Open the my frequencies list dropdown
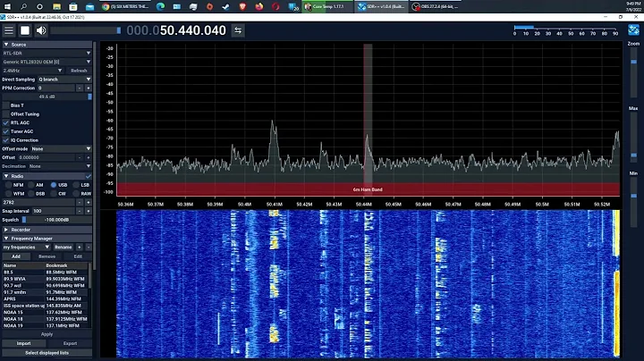This screenshot has width=644, height=361. (26, 248)
